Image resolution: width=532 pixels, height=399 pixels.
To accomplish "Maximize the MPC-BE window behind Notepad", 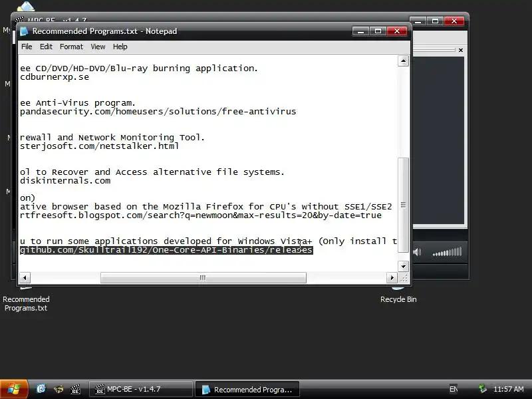I will click(x=436, y=21).
